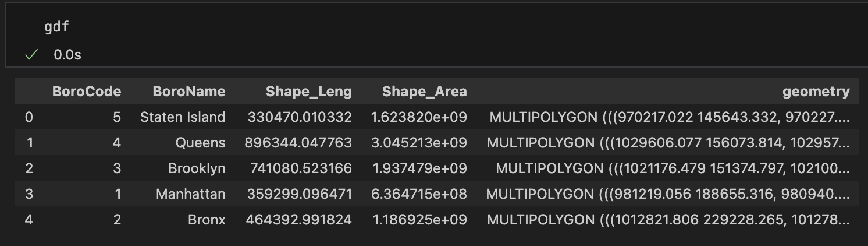Select the Queens cell

pyautogui.click(x=200, y=143)
